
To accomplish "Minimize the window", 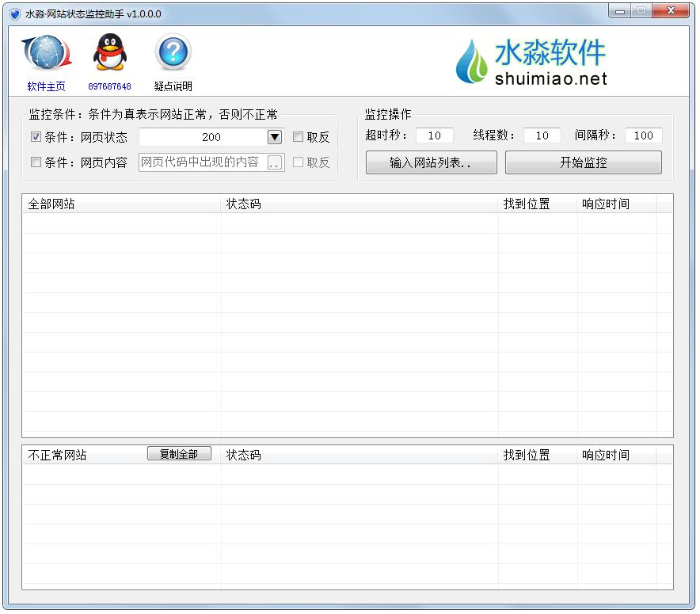I will 620,11.
